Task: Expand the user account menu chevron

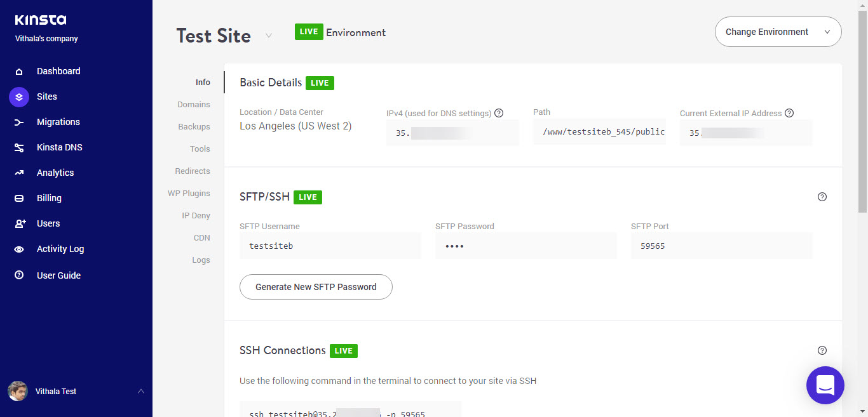Action: click(141, 391)
